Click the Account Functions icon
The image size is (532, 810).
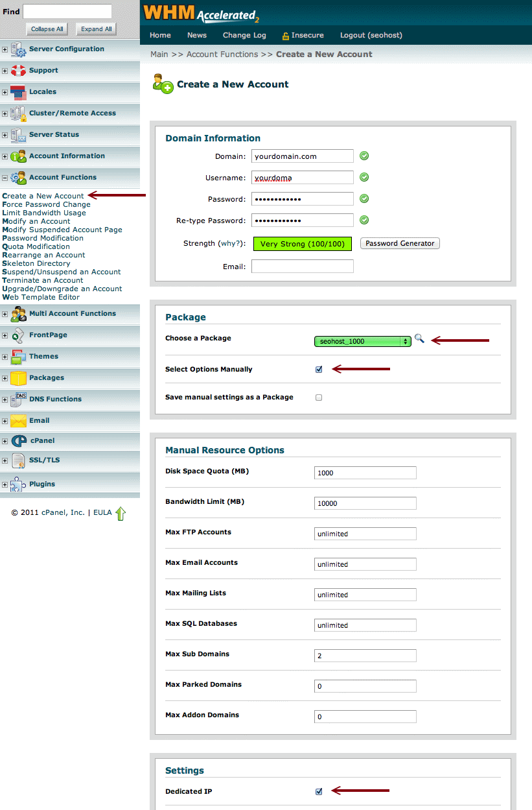coord(18,178)
